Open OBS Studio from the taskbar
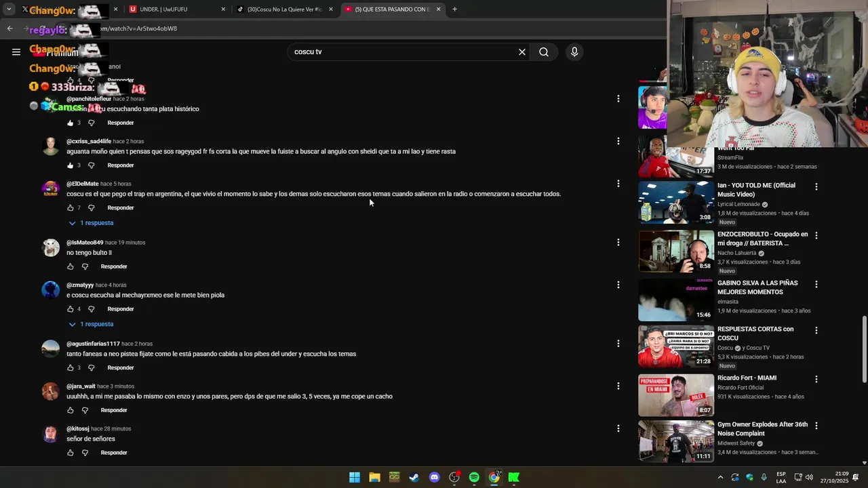 tap(454, 477)
